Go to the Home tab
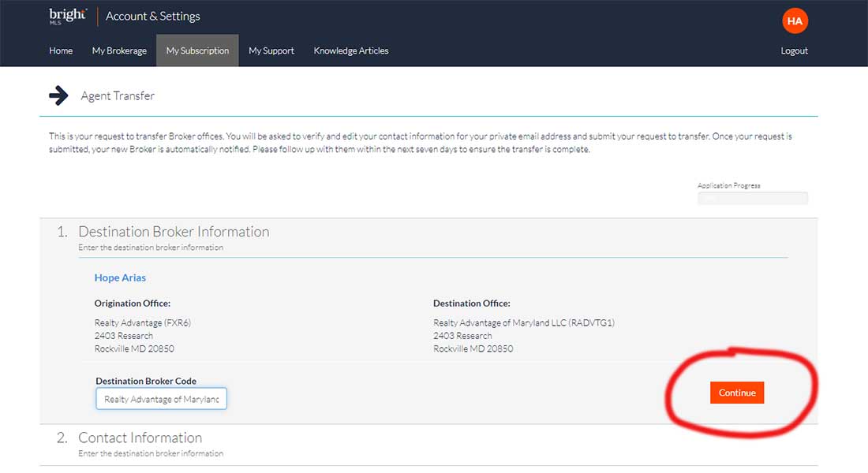The height and width of the screenshot is (473, 868). tap(61, 50)
